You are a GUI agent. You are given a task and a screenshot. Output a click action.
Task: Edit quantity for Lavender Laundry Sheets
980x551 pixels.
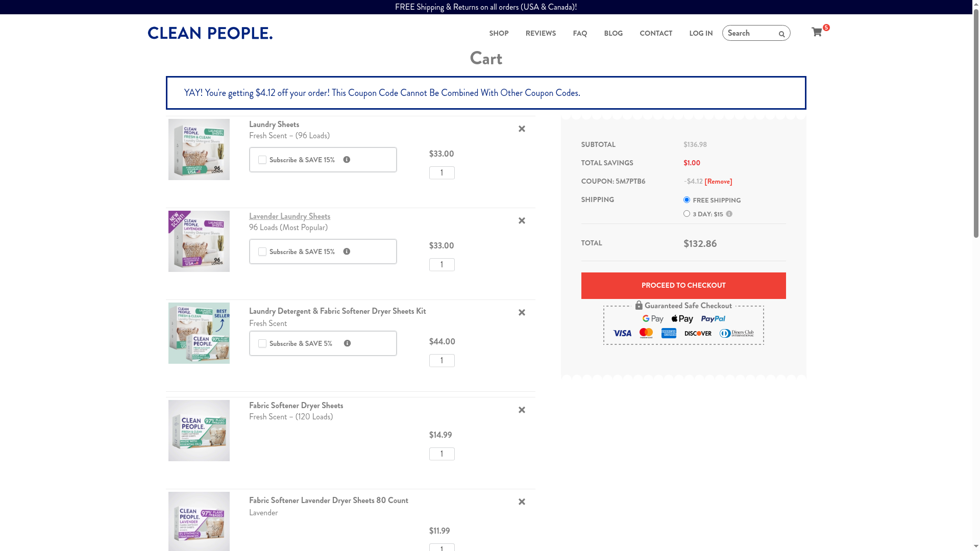click(x=442, y=265)
